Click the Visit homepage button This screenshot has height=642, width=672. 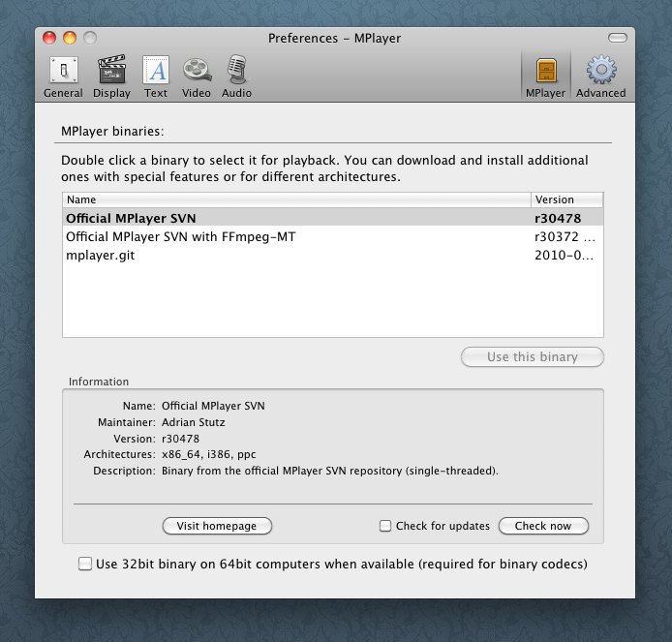[217, 526]
